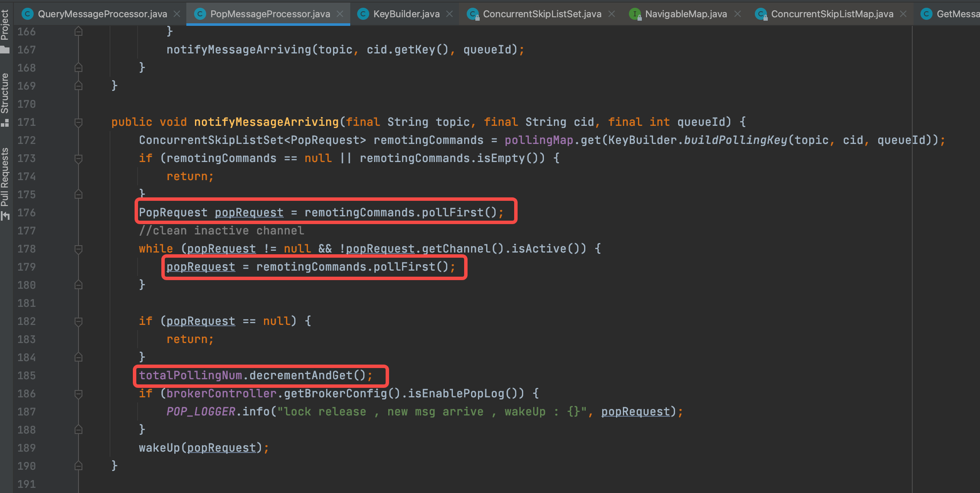The height and width of the screenshot is (493, 980).
Task: Collapse the while loop at line 178
Action: (79, 249)
